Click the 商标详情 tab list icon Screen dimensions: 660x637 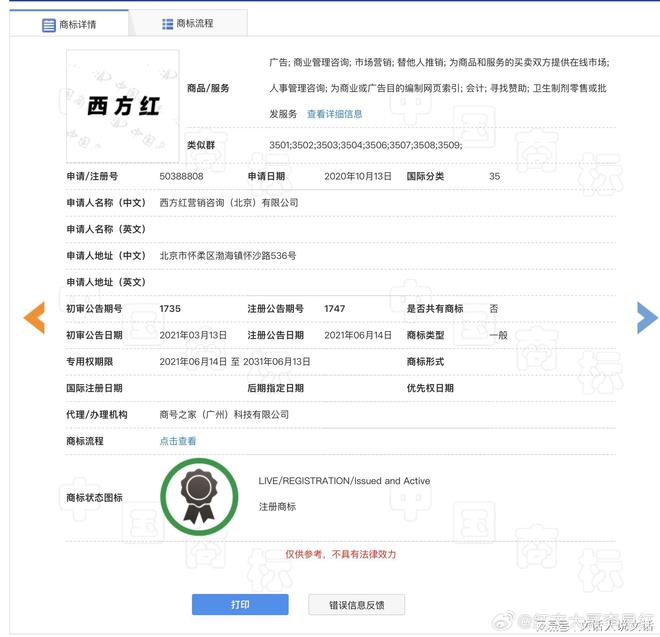49,25
